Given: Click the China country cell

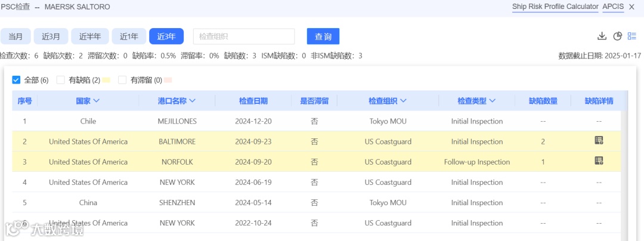Looking at the screenshot, I should click(88, 202).
